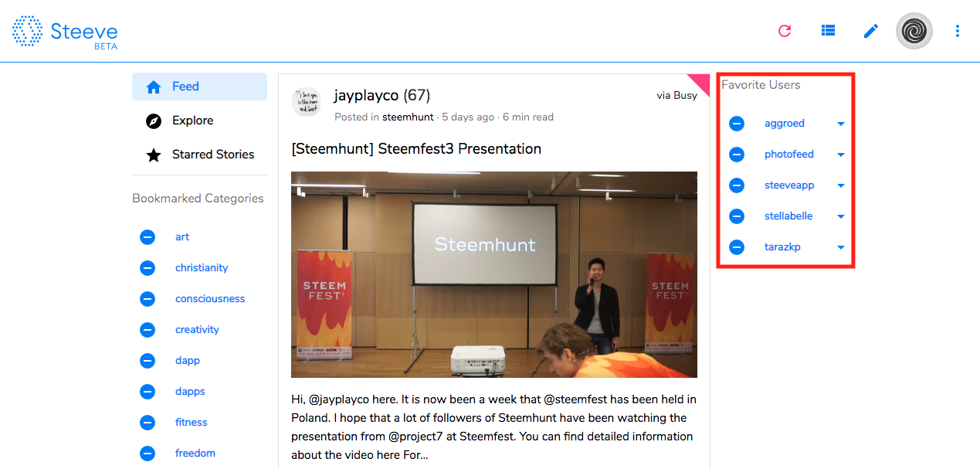The height and width of the screenshot is (469, 980).
Task: Open the user avatar profile menu
Action: tap(914, 31)
